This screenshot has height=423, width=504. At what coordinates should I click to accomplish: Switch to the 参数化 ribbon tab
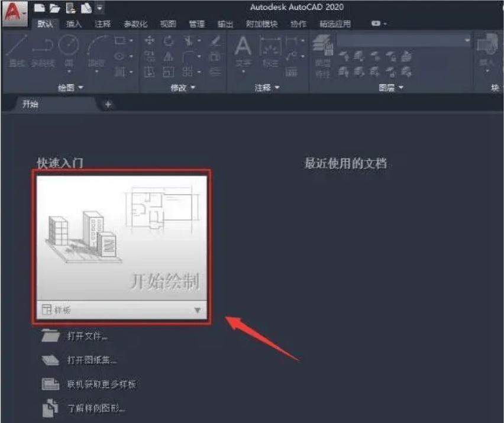(135, 24)
